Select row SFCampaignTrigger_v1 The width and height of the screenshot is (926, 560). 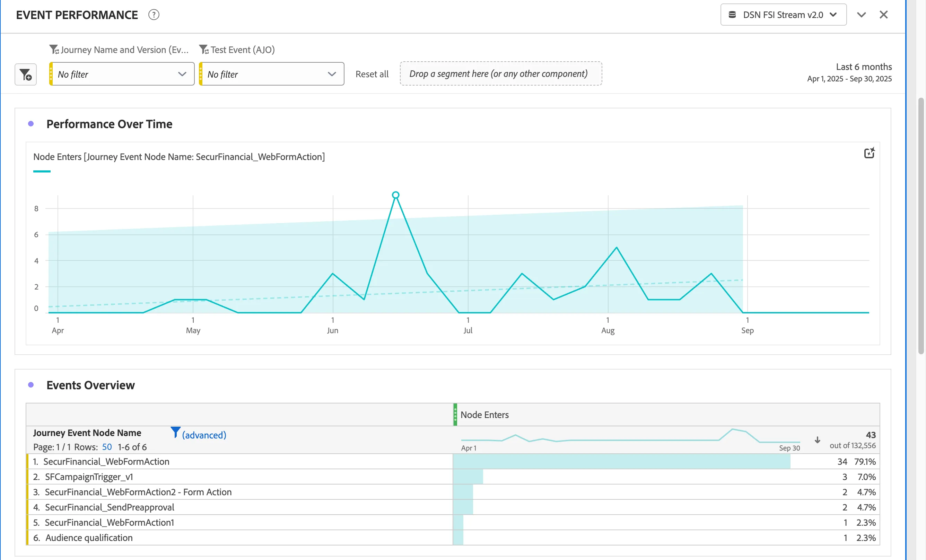pyautogui.click(x=453, y=477)
